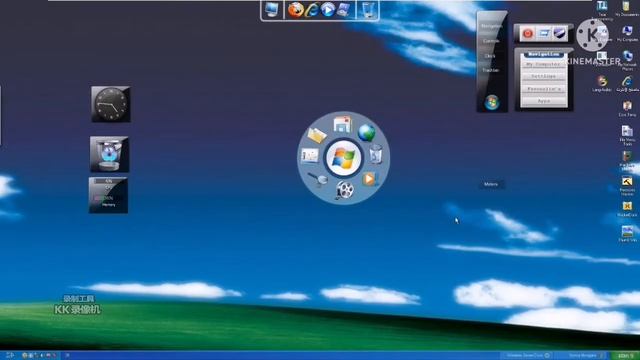640x360 pixels.
Task: Click the magnifying glass in circle dock
Action: coord(318,179)
